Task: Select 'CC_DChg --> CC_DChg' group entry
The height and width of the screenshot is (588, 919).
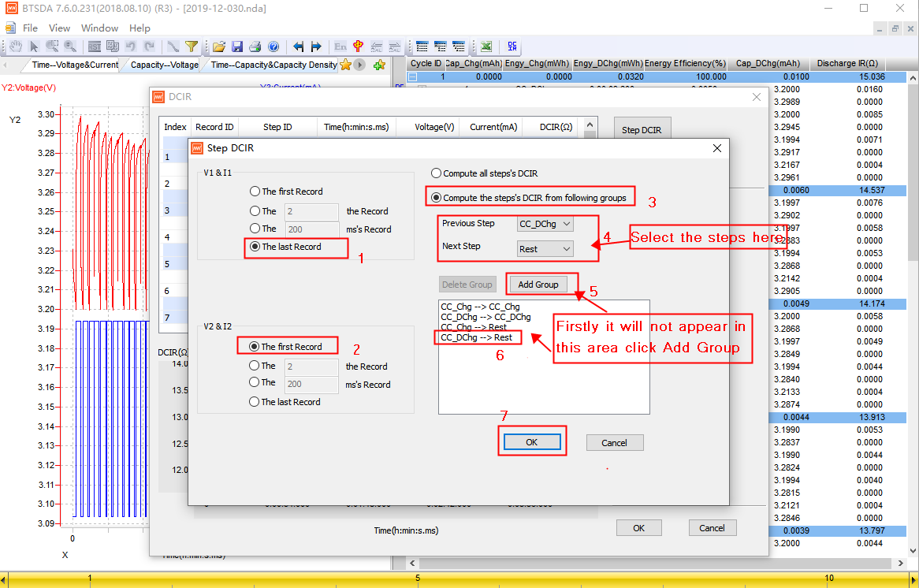Action: (x=486, y=317)
